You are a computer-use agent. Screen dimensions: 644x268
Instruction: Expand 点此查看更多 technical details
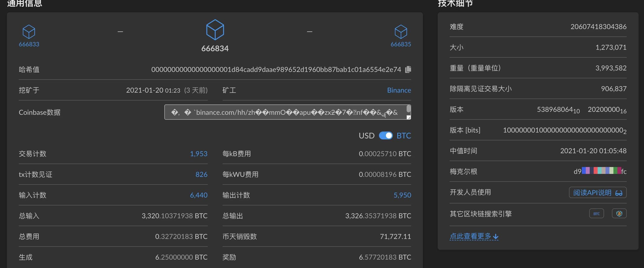click(474, 236)
